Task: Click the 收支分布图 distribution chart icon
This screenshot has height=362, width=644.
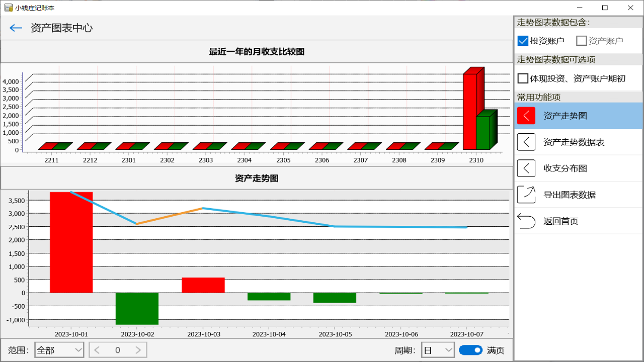Action: pos(526,168)
